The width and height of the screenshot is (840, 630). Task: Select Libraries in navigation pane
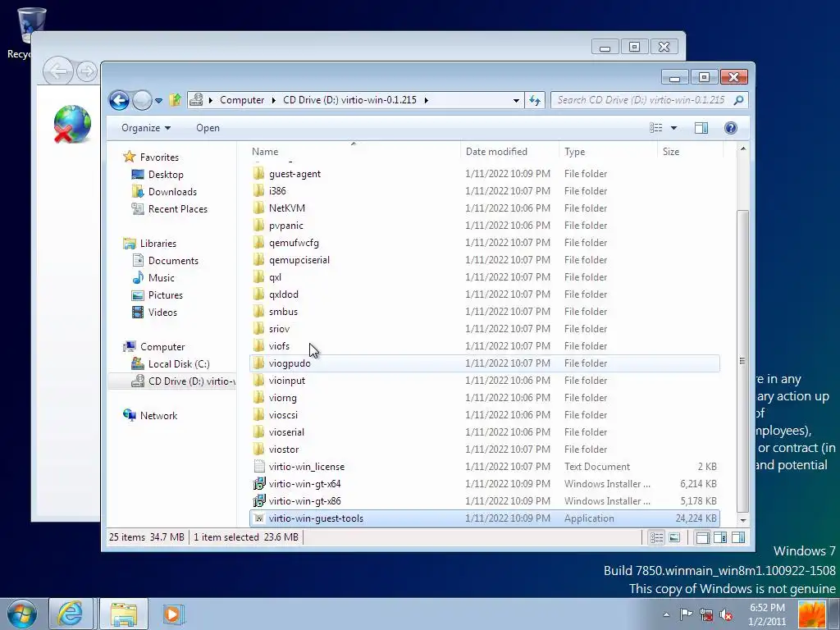(158, 243)
